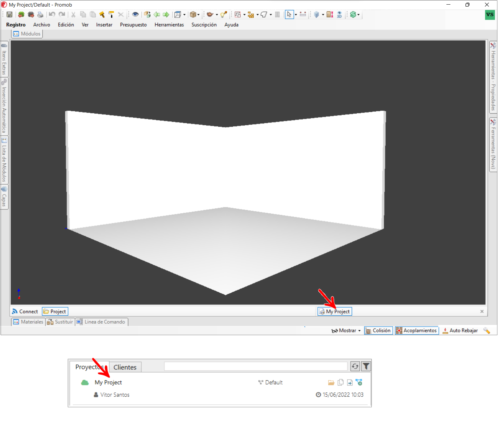This screenshot has width=504, height=426.
Task: Toggle Auto Rebajar option
Action: 460,331
